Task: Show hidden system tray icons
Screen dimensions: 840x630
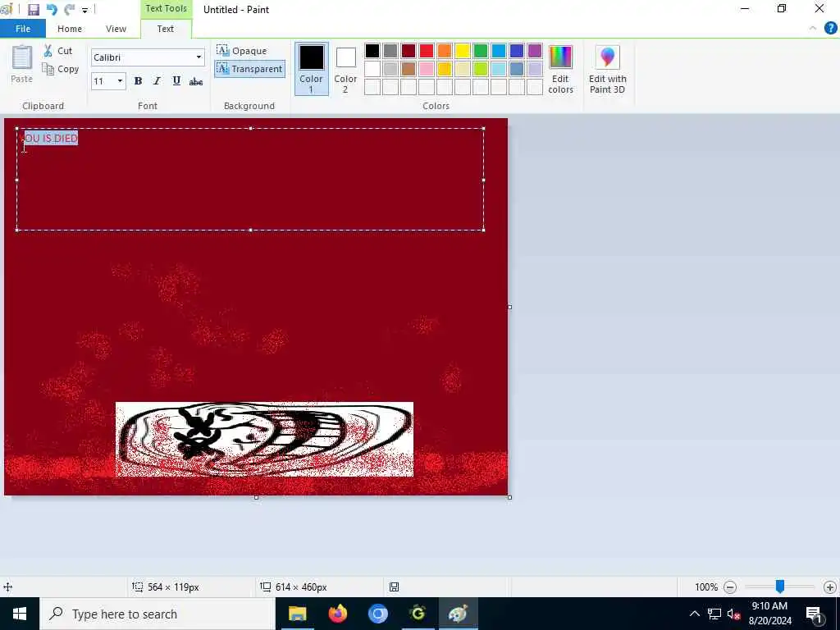Action: [694, 614]
